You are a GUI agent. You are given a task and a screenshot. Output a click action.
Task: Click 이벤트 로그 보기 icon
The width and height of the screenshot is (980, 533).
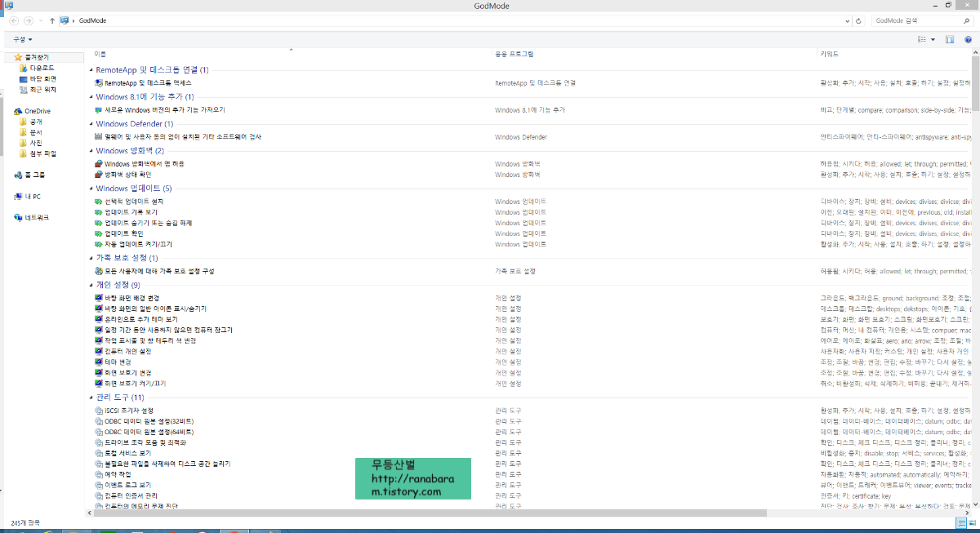[99, 485]
